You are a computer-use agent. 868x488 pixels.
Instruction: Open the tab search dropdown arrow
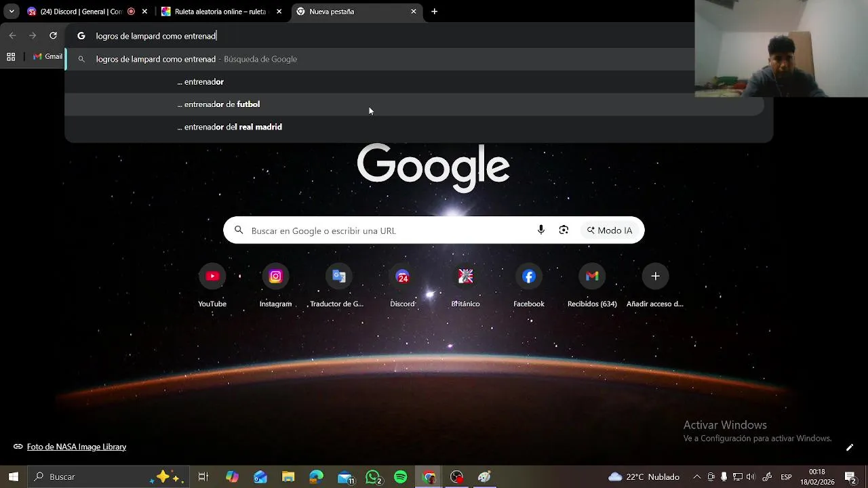12,12
